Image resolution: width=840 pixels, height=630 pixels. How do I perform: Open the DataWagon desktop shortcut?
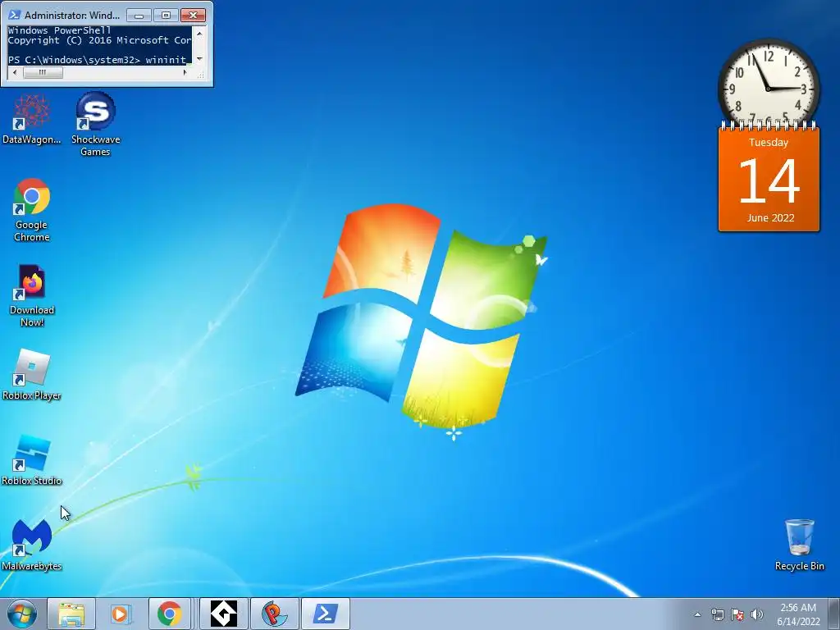point(32,119)
